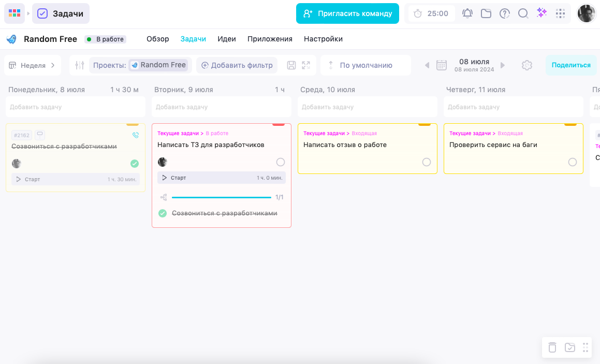Click the "Поделиться" button
This screenshot has height=364, width=600.
click(571, 65)
